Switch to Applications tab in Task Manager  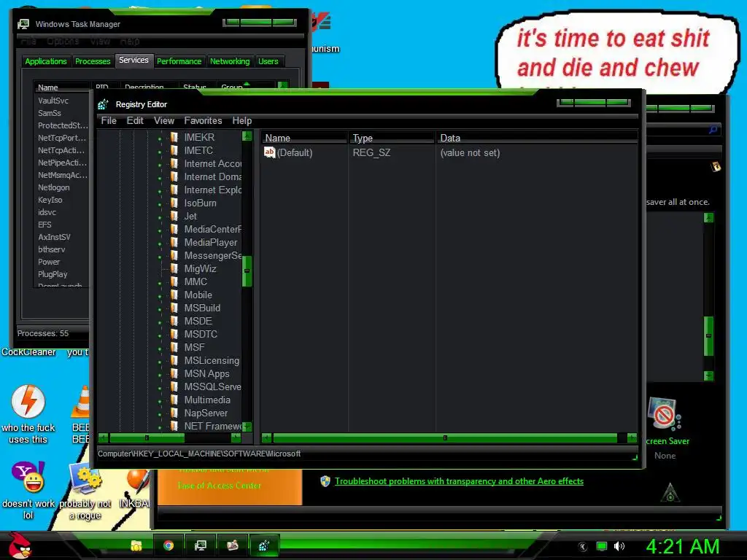point(46,61)
